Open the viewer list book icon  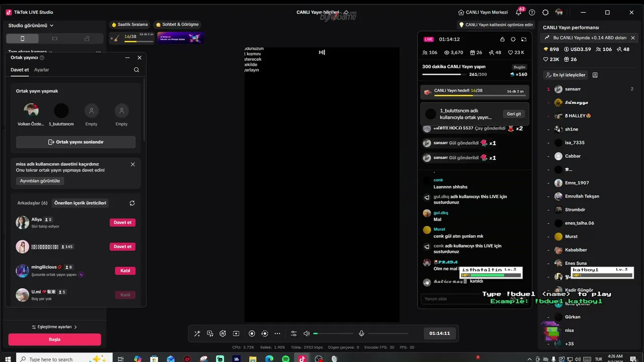click(595, 75)
